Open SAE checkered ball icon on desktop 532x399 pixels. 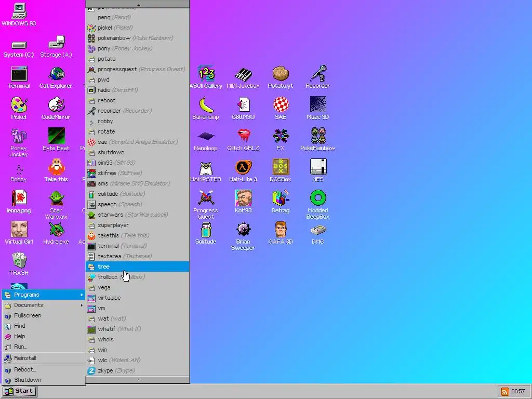(281, 109)
